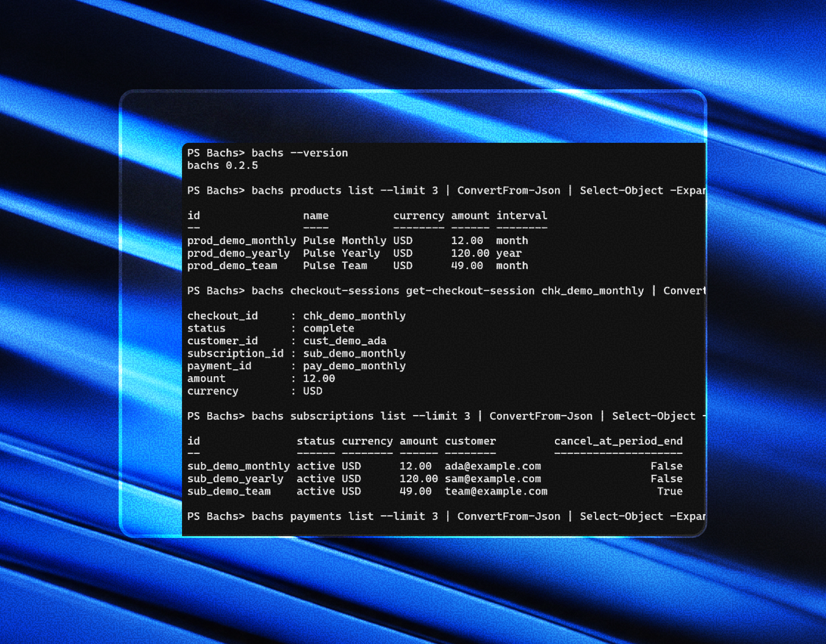Click 'team@example.com' customer email
This screenshot has height=644, width=826.
click(496, 491)
